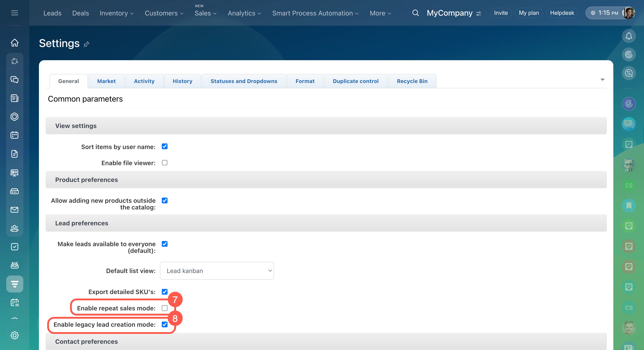Enable the file viewer checkbox
This screenshot has height=350, width=644.
(x=164, y=163)
